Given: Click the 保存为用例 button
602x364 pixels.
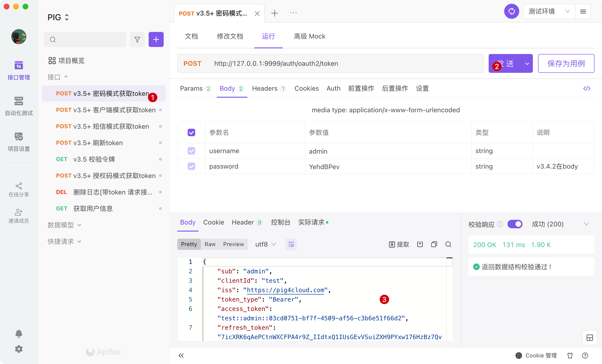Looking at the screenshot, I should point(566,63).
